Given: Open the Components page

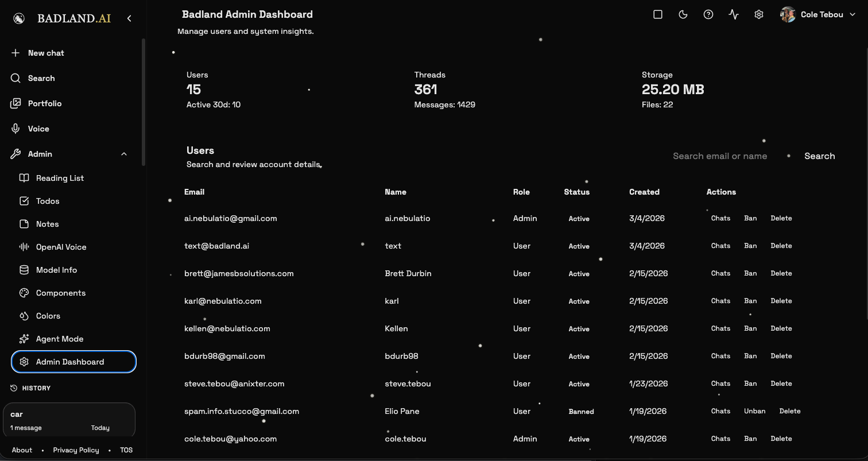Looking at the screenshot, I should click(x=62, y=293).
